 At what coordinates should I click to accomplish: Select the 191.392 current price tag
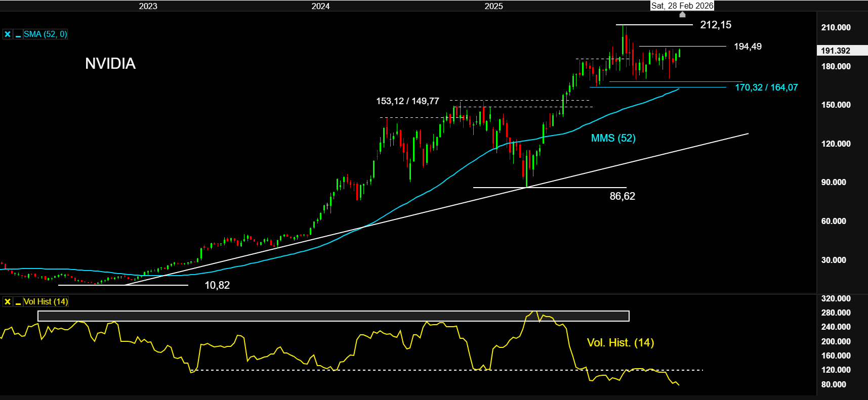click(836, 51)
